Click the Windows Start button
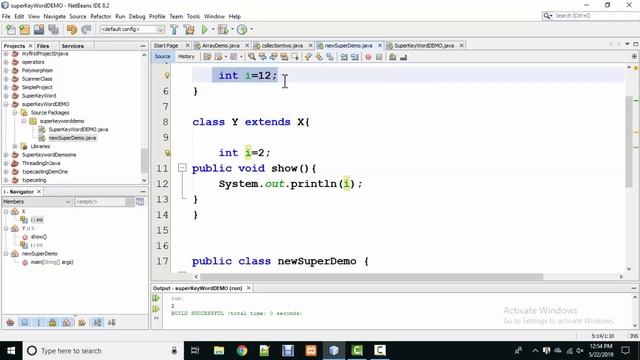The width and height of the screenshot is (640, 360). coord(11,351)
